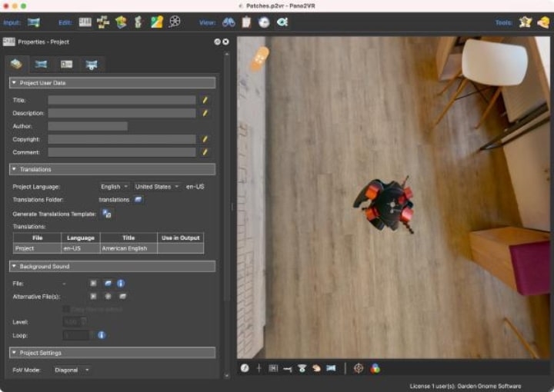Click the orange shell-like icon in viewer toolbar

pyautogui.click(x=316, y=368)
